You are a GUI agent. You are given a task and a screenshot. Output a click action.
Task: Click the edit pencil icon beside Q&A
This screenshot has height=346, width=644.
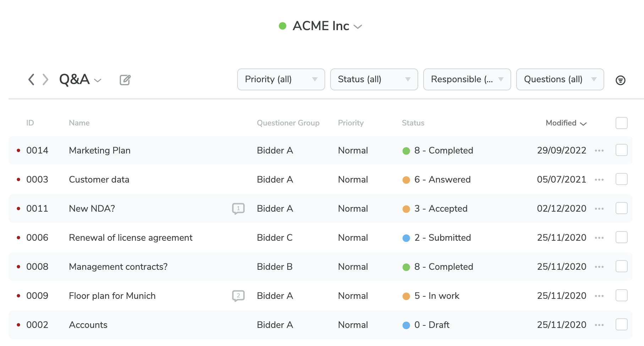[125, 80]
